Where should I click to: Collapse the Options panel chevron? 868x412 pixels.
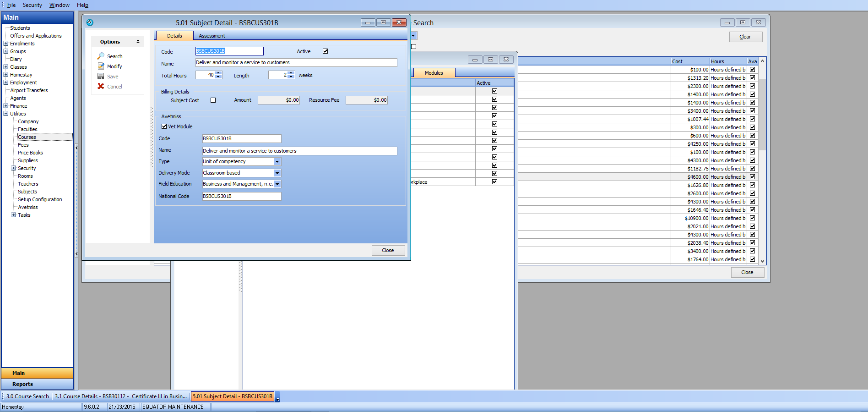coord(138,42)
